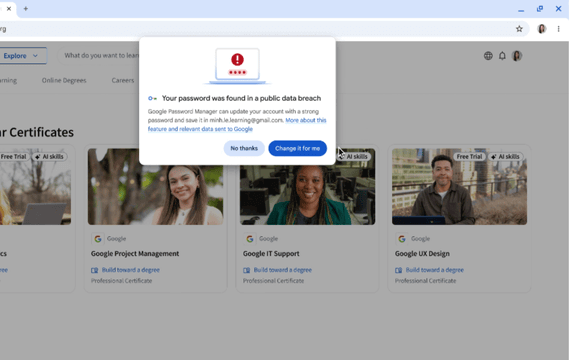Click the AI skills badge on IT Support card
This screenshot has height=360, width=570.
click(354, 156)
